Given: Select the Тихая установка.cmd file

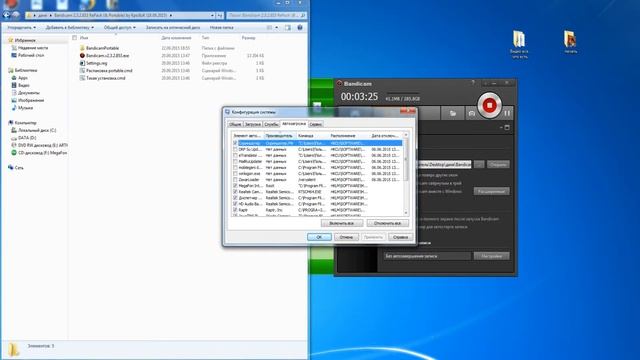Looking at the screenshot, I should pyautogui.click(x=105, y=78).
